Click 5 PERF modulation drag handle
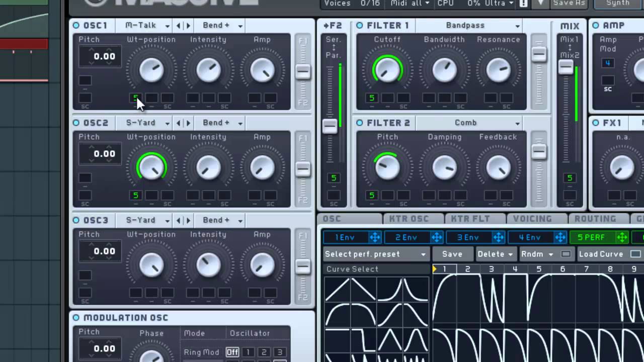Viewport: 644px width, 362px height. tap(622, 237)
